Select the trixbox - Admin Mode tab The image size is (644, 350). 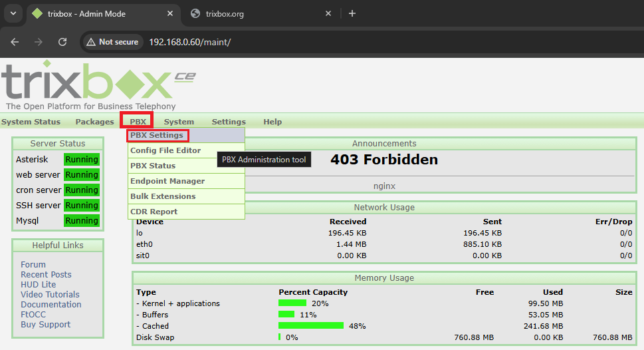(x=104, y=13)
